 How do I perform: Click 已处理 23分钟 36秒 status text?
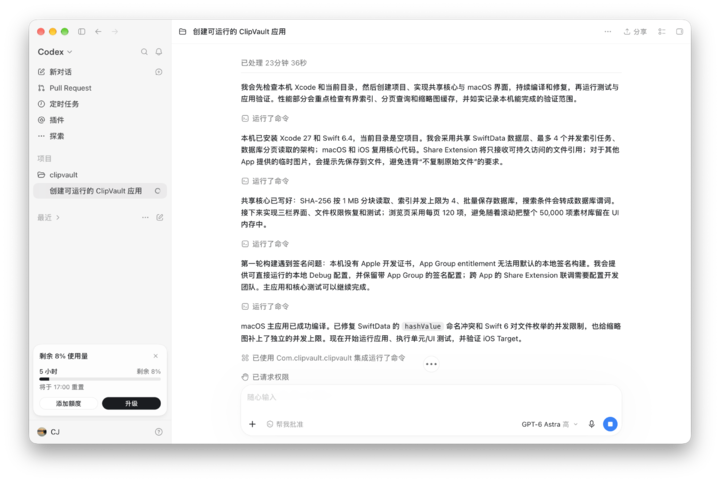click(x=274, y=63)
